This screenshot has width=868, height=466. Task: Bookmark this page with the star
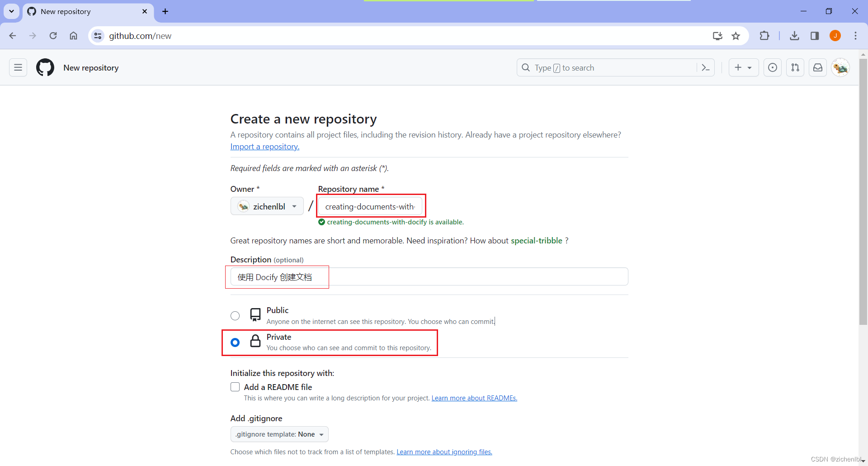click(x=736, y=36)
